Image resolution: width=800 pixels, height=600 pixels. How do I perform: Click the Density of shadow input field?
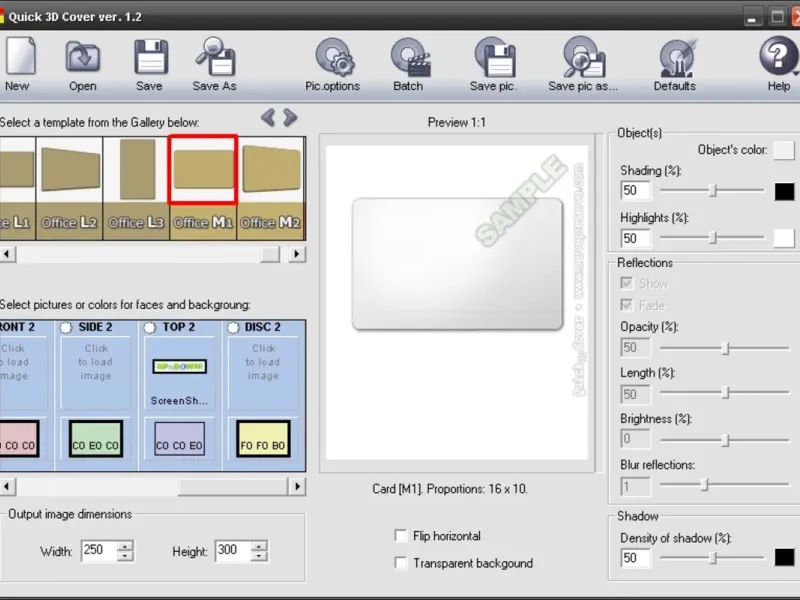point(636,558)
